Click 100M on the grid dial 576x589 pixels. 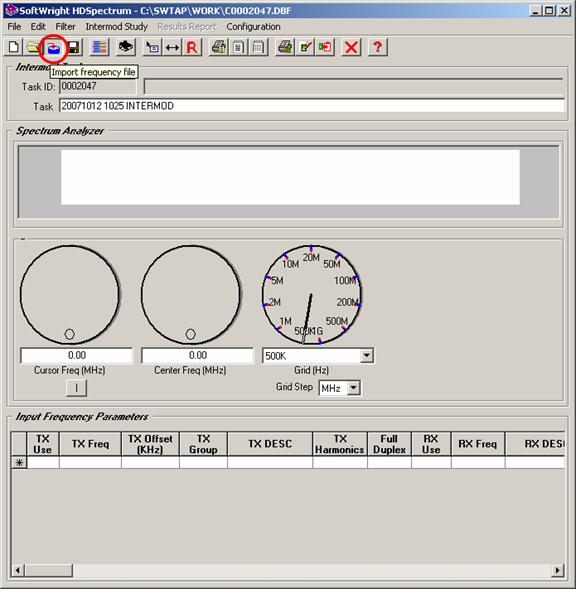345,281
